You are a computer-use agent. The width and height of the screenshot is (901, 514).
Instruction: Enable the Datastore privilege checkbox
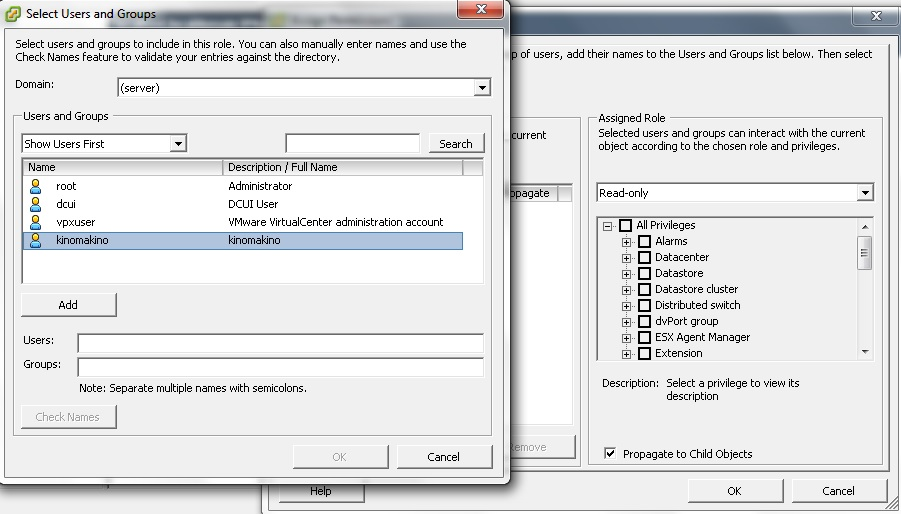(x=645, y=273)
